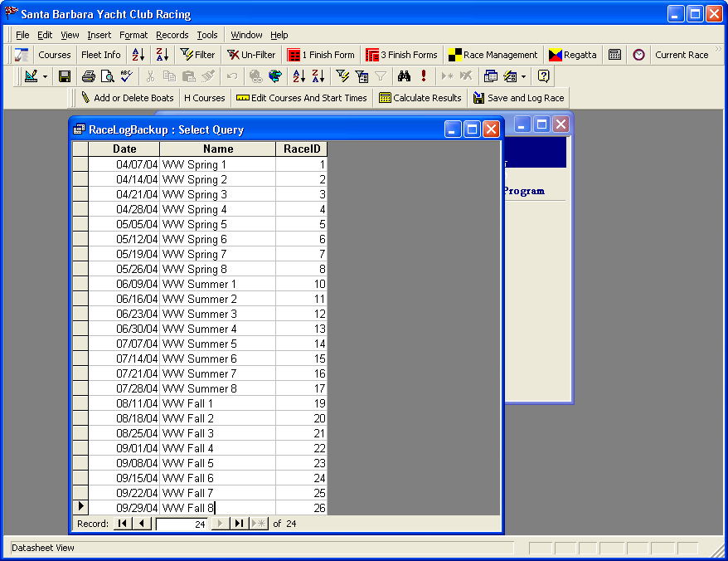Viewport: 728px width, 561px height.
Task: Click the Courses toolbar button
Action: click(x=55, y=55)
